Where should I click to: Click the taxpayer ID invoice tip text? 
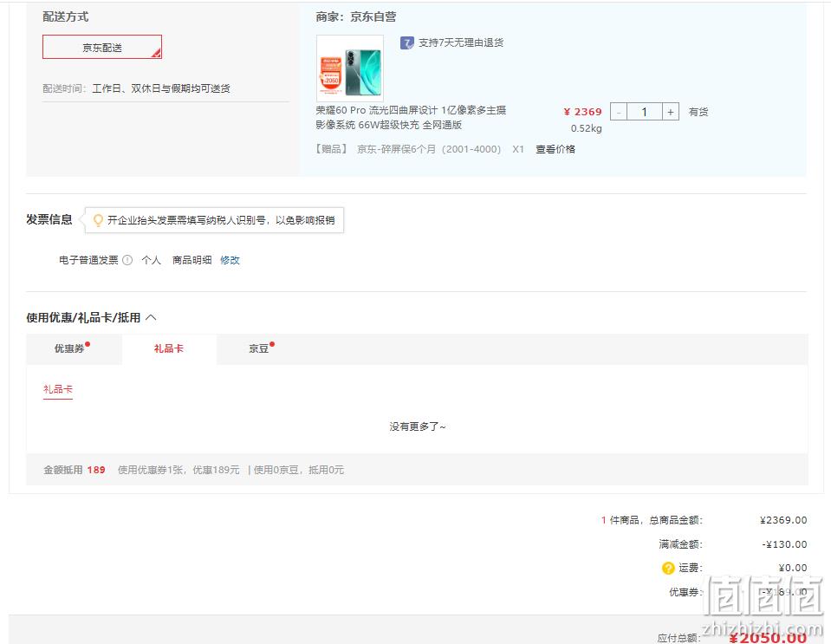tap(221, 220)
